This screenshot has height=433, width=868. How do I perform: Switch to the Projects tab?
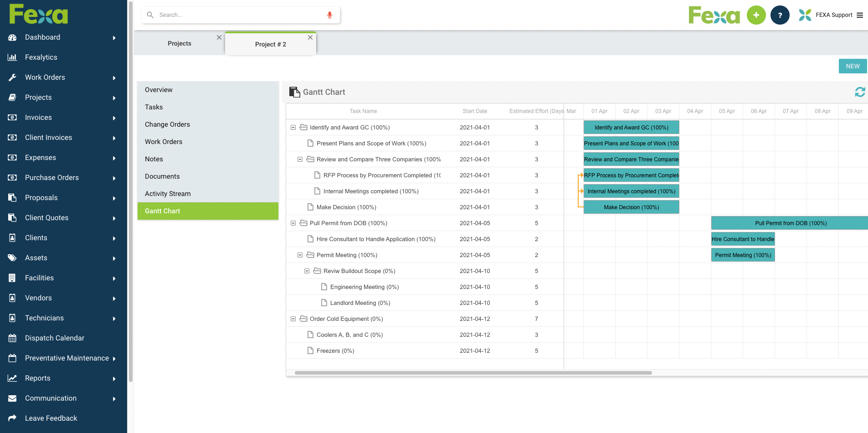[x=179, y=43]
